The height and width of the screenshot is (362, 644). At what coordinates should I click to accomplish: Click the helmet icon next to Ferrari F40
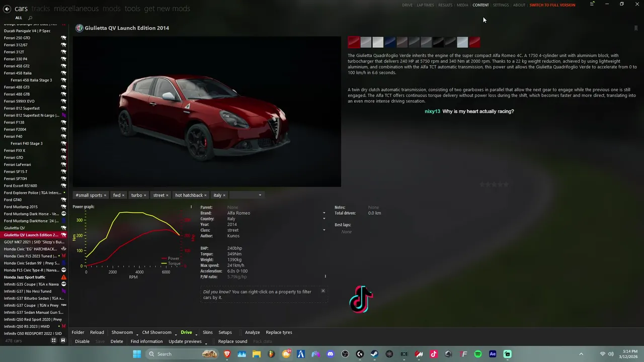63,136
